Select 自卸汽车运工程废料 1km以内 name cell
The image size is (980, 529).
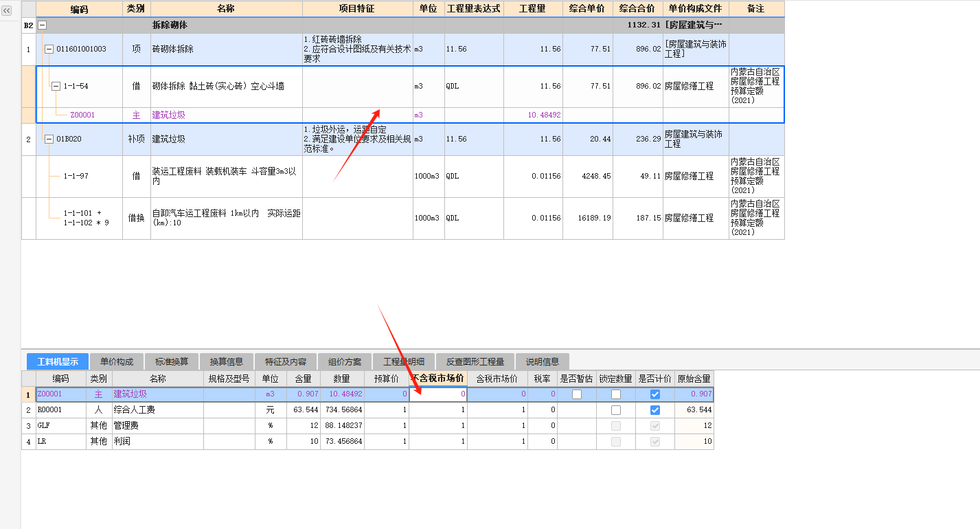click(x=227, y=218)
